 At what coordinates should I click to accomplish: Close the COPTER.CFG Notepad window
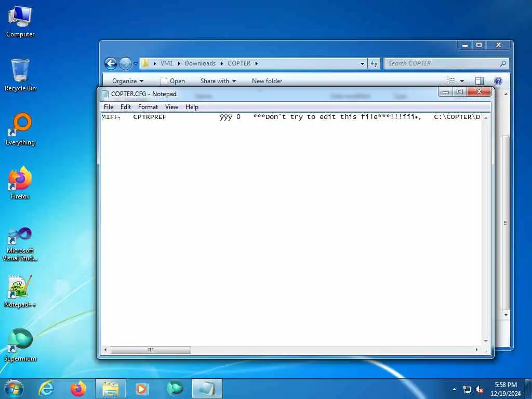[x=479, y=91]
